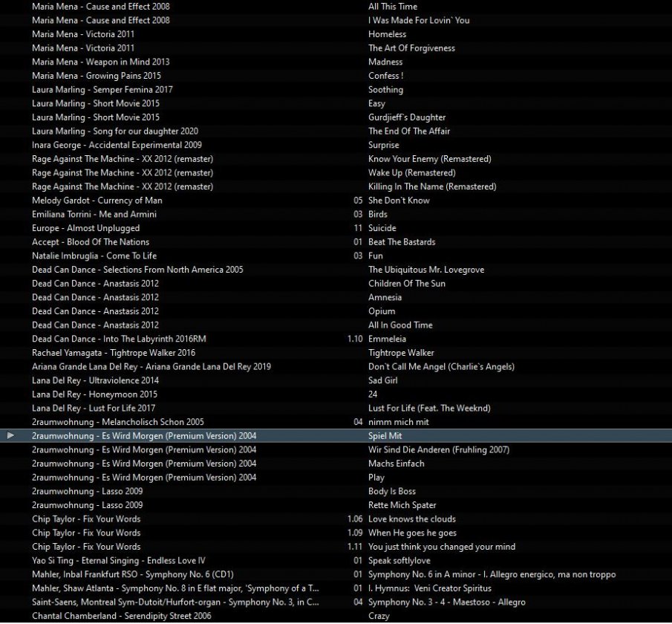The width and height of the screenshot is (672, 624).
Task: Select the track 'Amnesia'
Action: click(385, 297)
